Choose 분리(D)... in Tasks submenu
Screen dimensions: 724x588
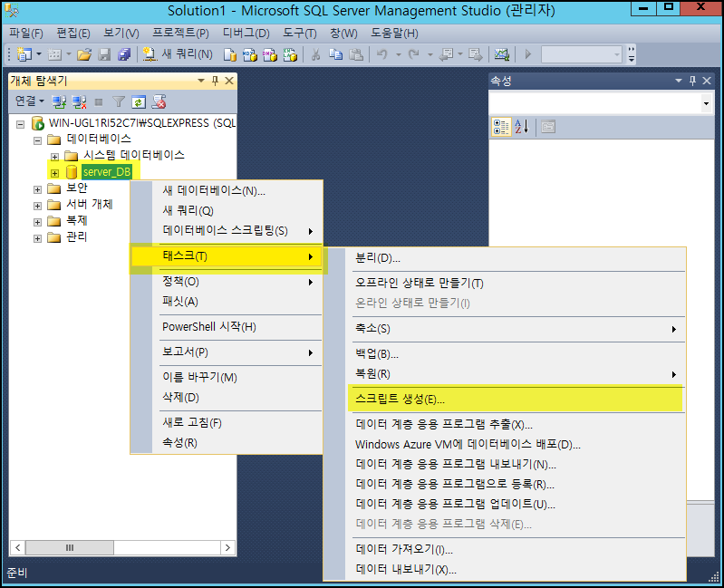[x=516, y=258]
